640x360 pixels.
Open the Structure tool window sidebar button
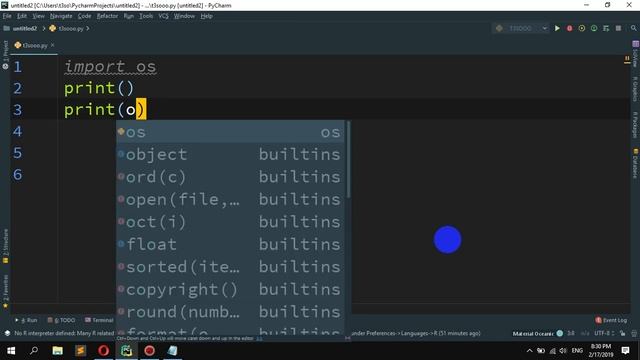pos(5,246)
